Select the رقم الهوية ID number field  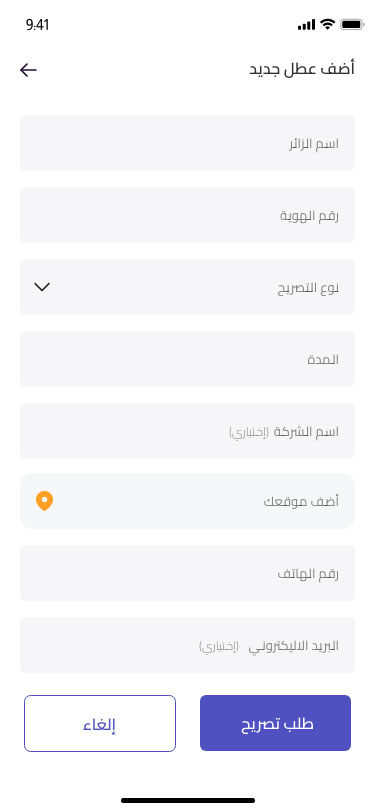188,215
